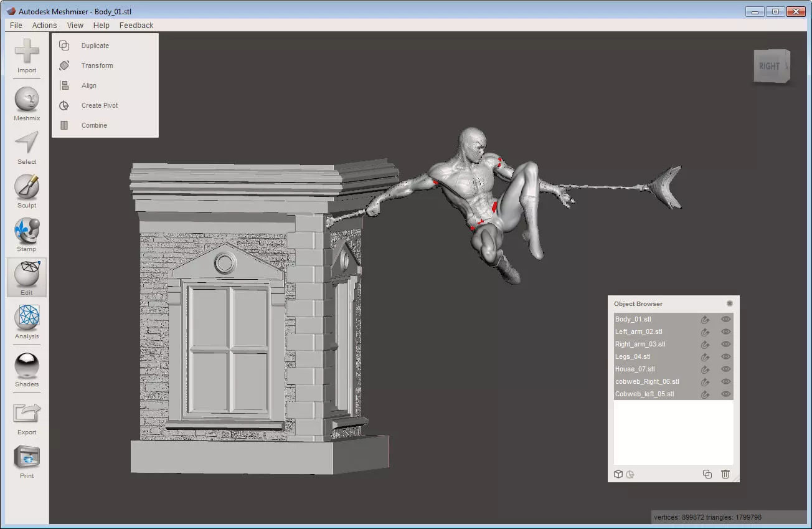The width and height of the screenshot is (812, 529).
Task: Click the Export icon
Action: pos(27,418)
